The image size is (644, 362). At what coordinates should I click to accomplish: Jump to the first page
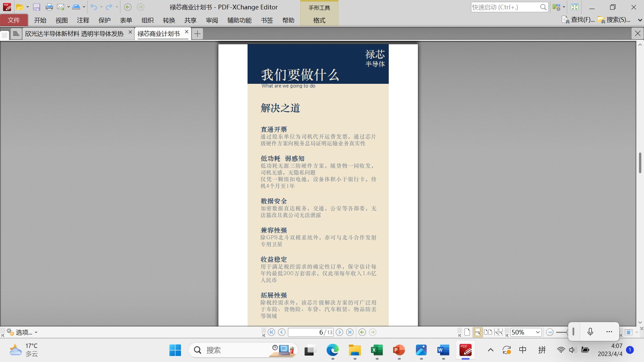tap(271, 332)
